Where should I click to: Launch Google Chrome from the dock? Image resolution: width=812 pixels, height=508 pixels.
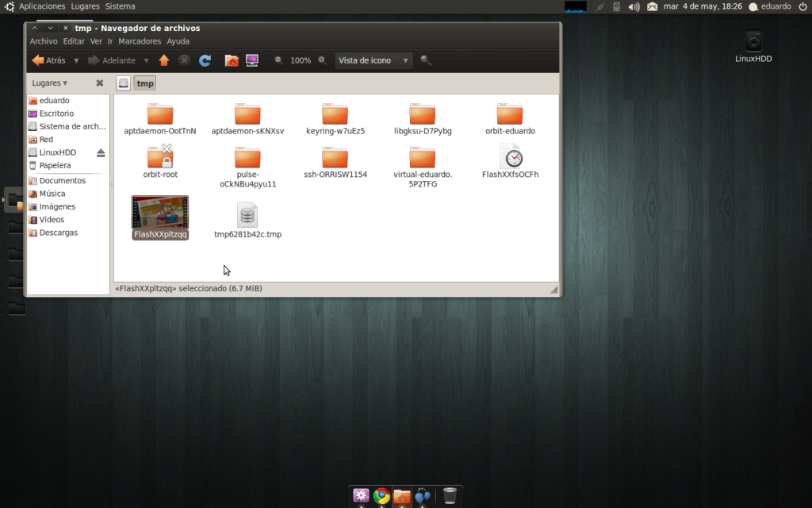coord(381,496)
